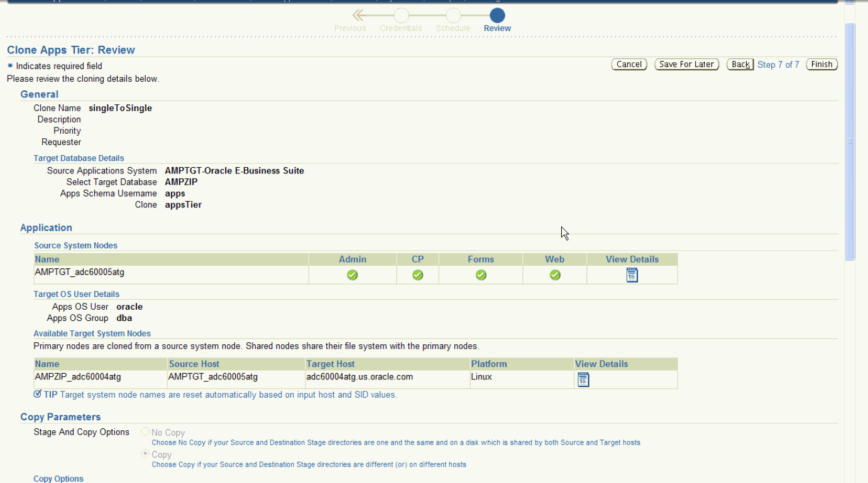
Task: Click the Back button
Action: point(740,65)
